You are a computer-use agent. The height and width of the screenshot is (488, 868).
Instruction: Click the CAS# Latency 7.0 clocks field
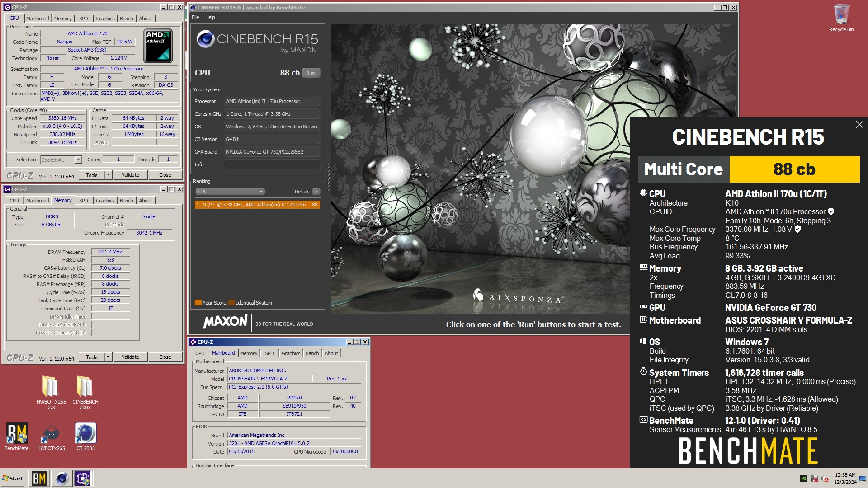(110, 268)
